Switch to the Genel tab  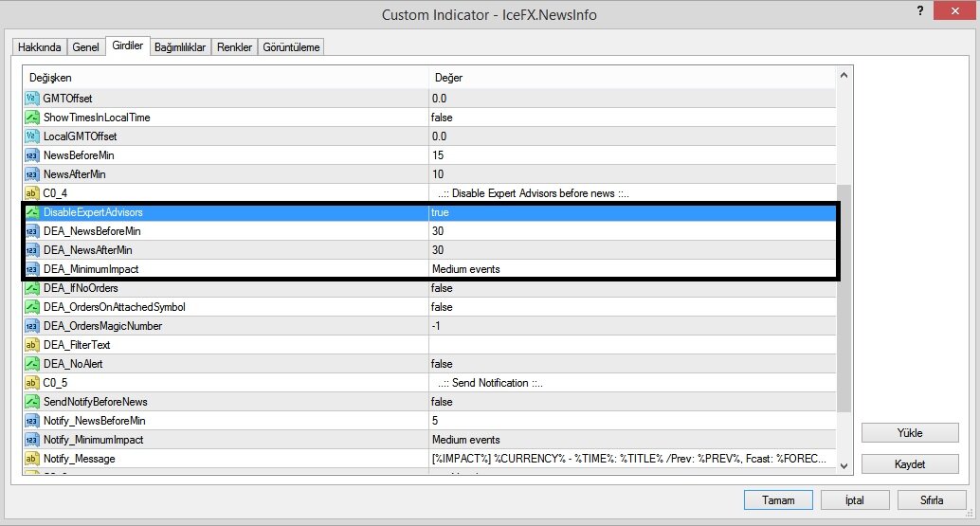[x=85, y=46]
